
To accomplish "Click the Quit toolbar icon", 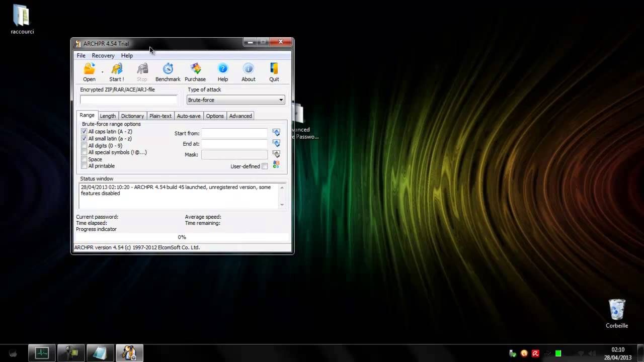I will click(x=274, y=69).
